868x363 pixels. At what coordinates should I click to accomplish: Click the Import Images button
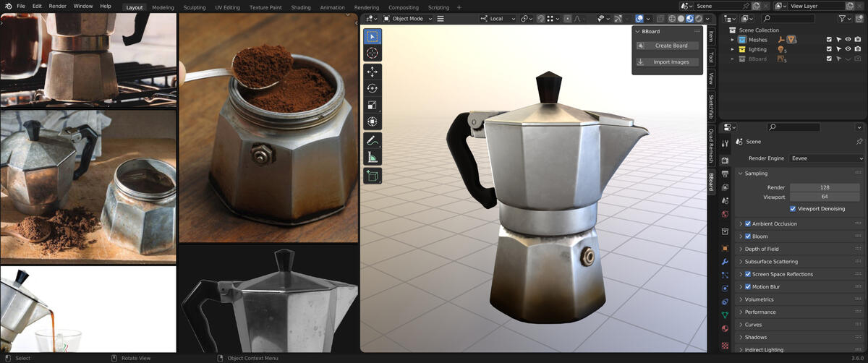(x=667, y=62)
